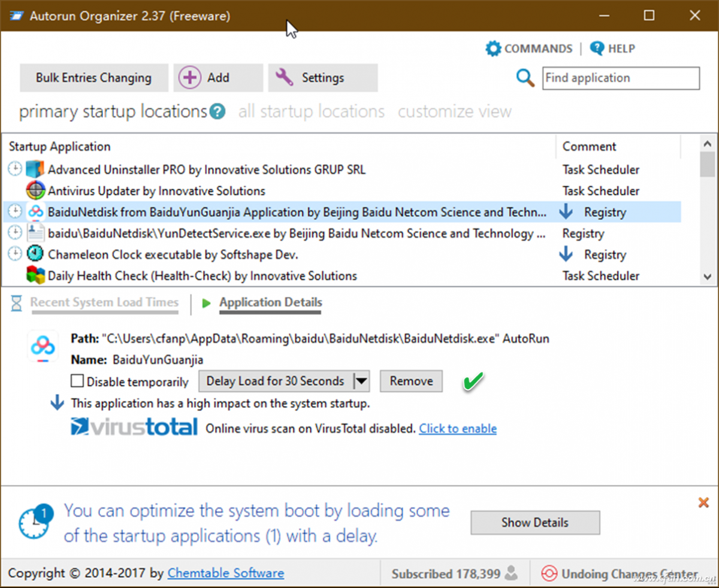Viewport: 719px width, 588px height.
Task: Click the Add button
Action: (x=218, y=78)
